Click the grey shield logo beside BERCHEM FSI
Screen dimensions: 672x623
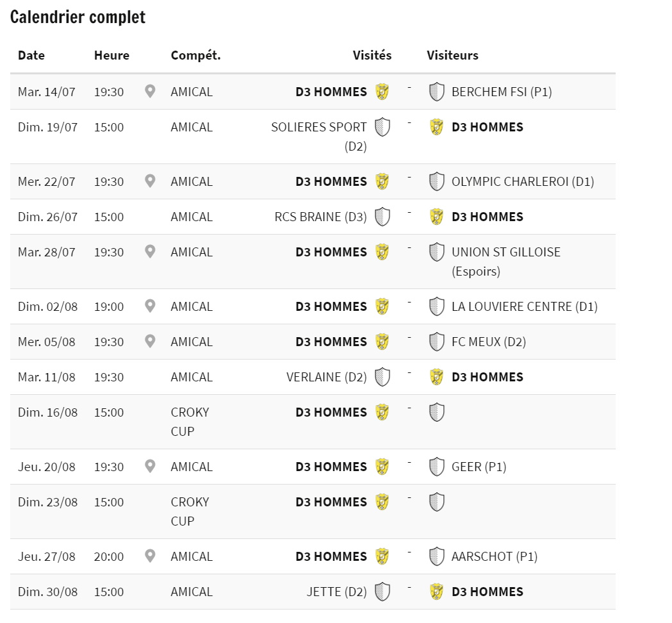tap(436, 92)
